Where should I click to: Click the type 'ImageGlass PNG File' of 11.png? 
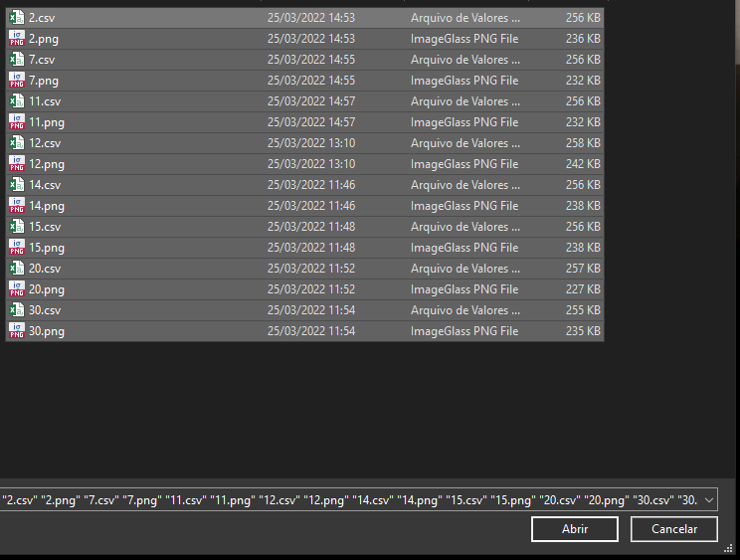pos(464,122)
